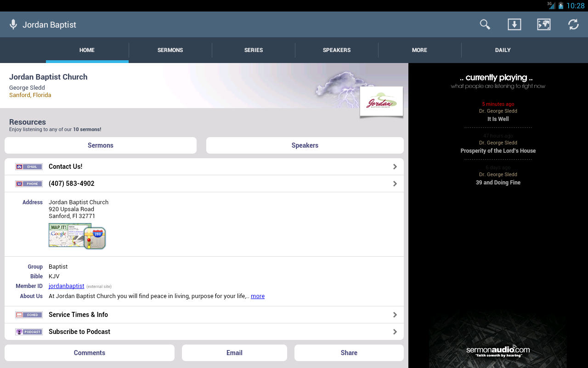Switch to the Home tab
588x368 pixels.
87,50
